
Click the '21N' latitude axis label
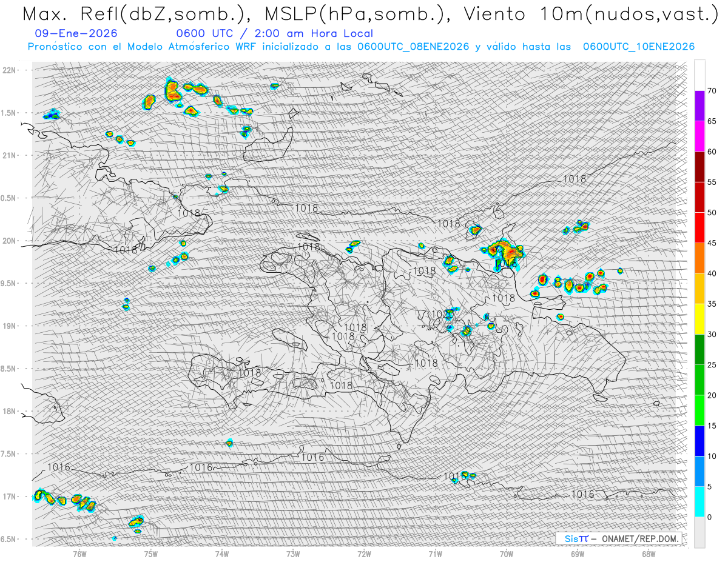pos(9,155)
